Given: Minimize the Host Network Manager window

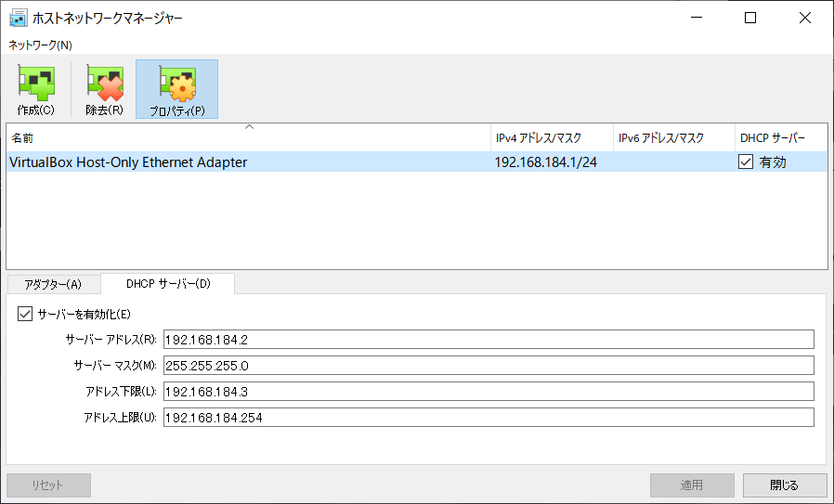Looking at the screenshot, I should (697, 18).
